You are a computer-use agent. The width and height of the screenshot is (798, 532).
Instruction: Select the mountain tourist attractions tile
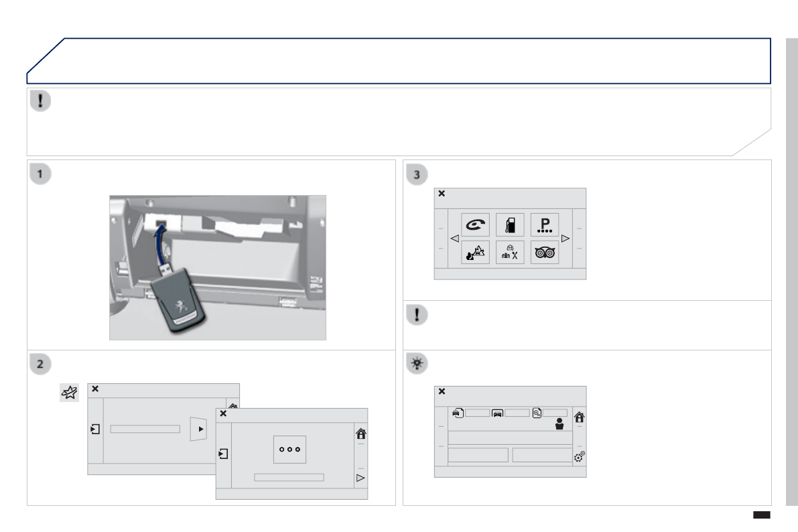coord(475,253)
